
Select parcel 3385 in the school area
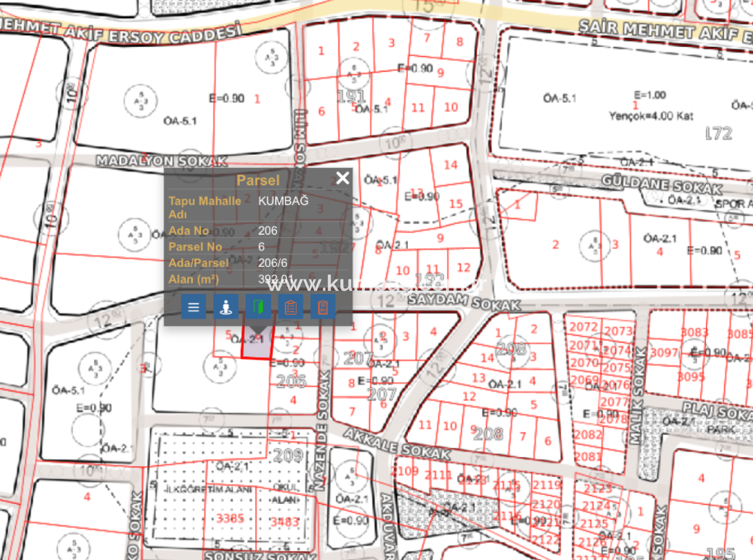coord(231,518)
